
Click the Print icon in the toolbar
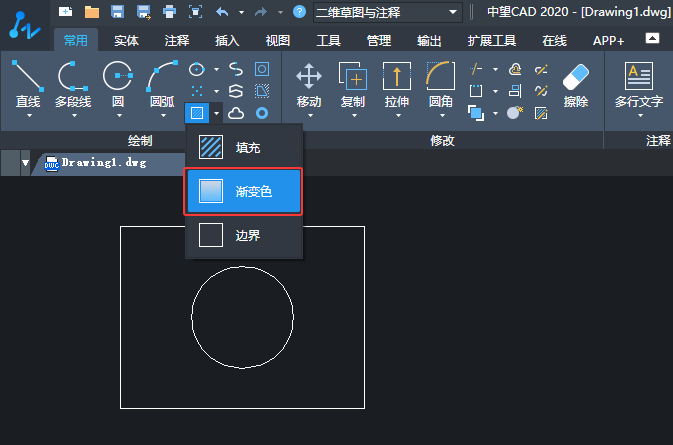pyautogui.click(x=170, y=12)
